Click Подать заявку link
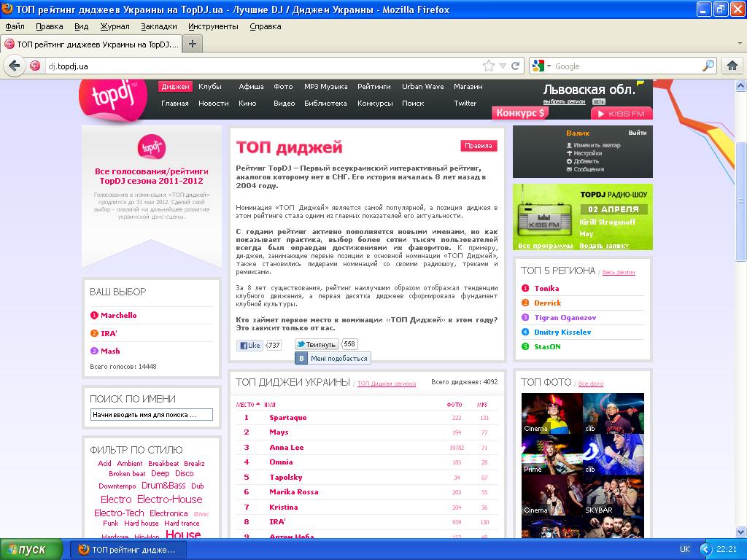The image size is (747, 560). 603,246
